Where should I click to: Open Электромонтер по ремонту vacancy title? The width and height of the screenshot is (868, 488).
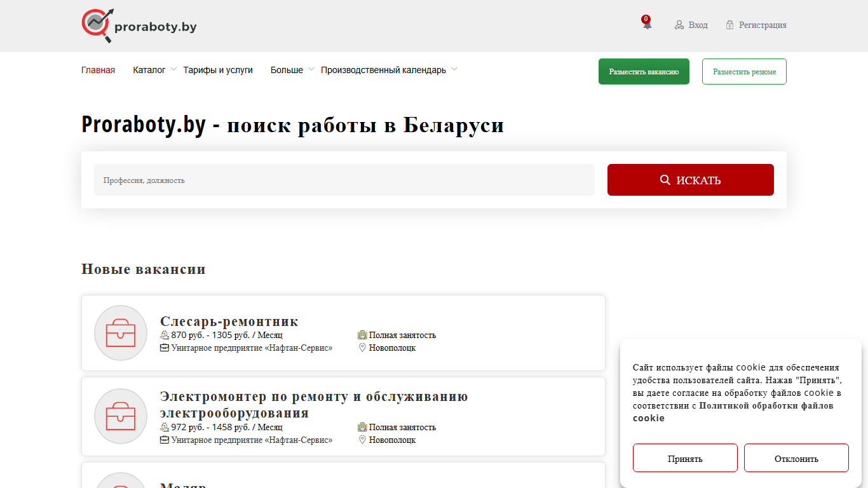[314, 405]
